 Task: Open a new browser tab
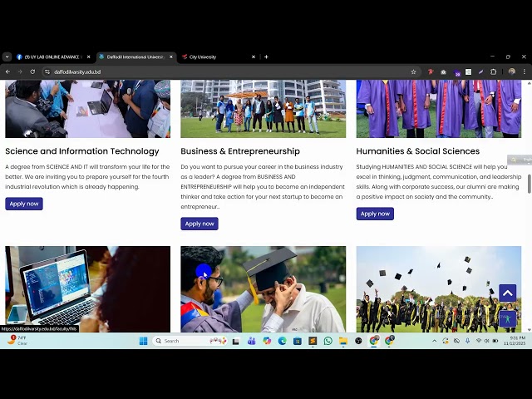(x=266, y=57)
